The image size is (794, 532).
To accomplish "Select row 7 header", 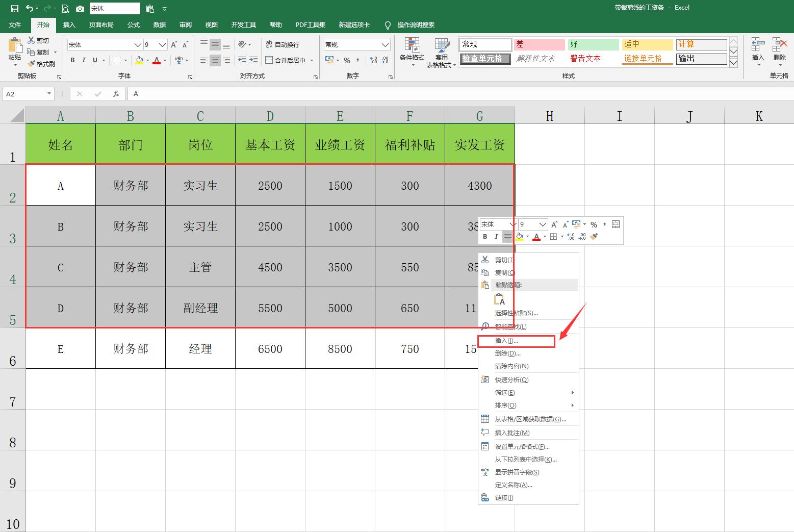I will click(x=13, y=389).
